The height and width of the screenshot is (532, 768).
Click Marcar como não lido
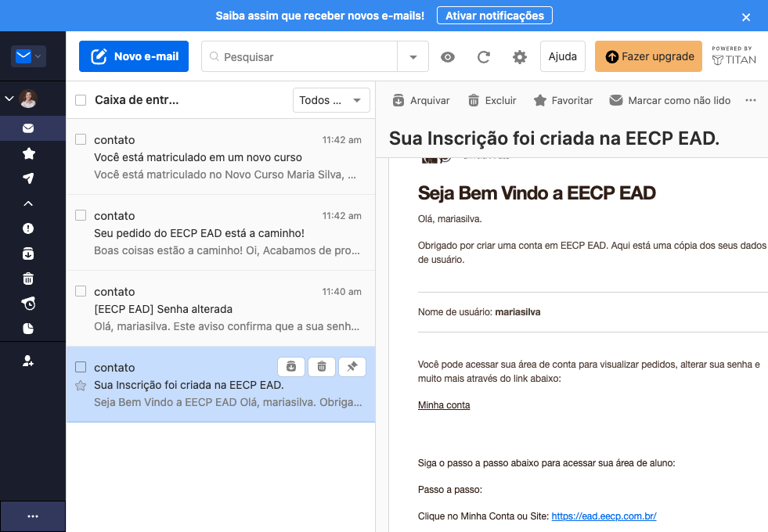pos(670,100)
